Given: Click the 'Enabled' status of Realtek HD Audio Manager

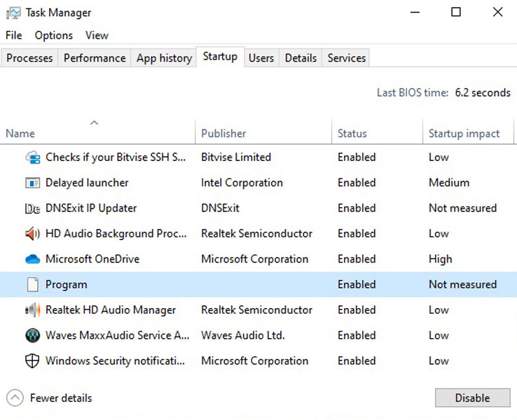Looking at the screenshot, I should point(357,310).
